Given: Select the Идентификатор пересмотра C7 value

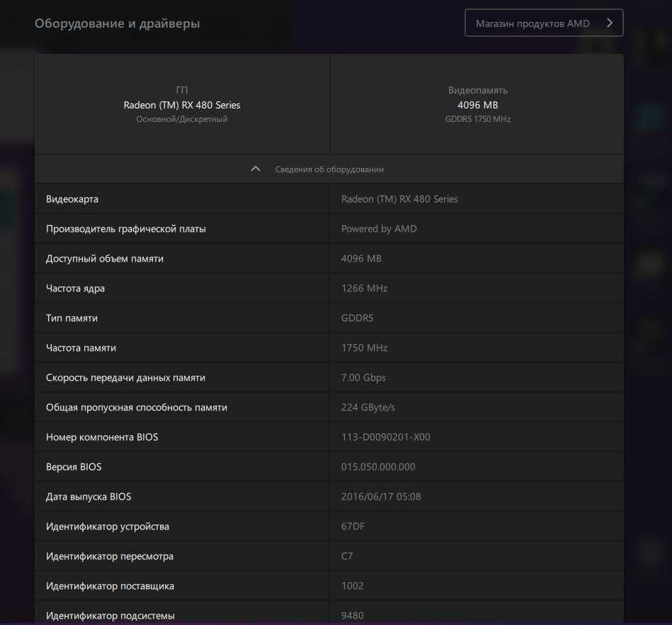Looking at the screenshot, I should (347, 556).
